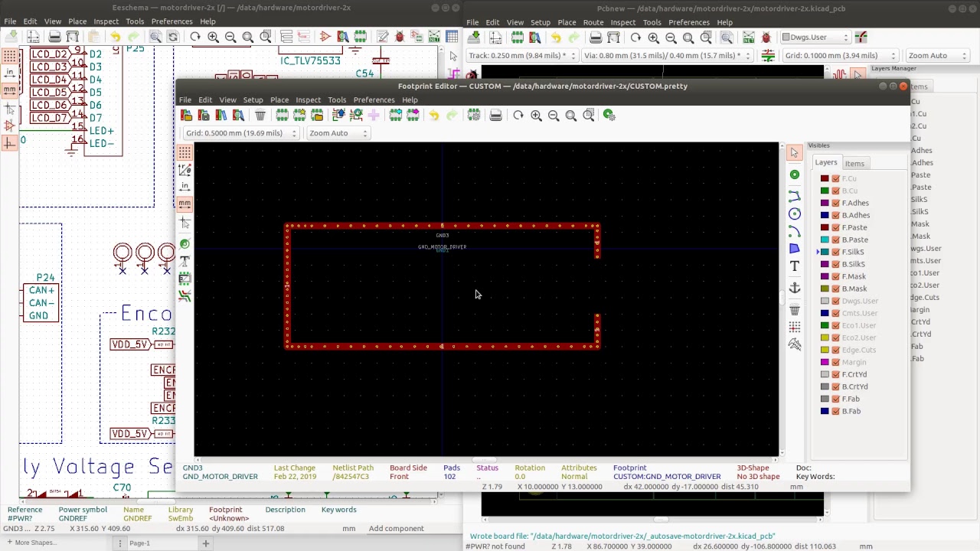Select the B.SilkS layer name in the Layers list
The width and height of the screenshot is (980, 551).
pos(854,264)
